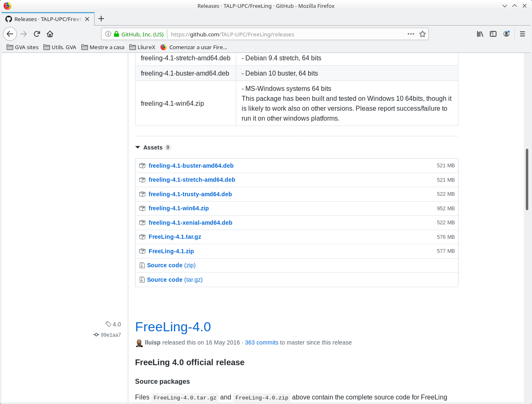The image size is (532, 404).
Task: Download freeling-4.1-stretch-amd64.deb
Action: pos(192,180)
